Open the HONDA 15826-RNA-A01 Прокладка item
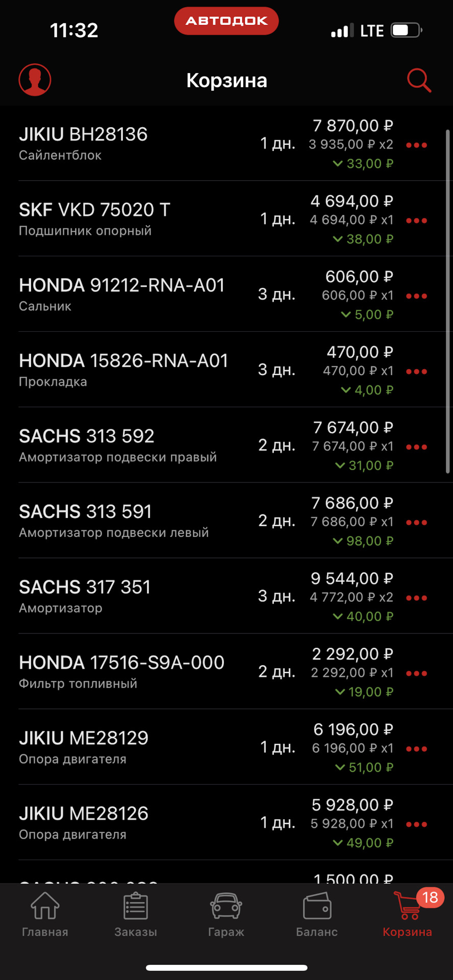This screenshot has width=453, height=980. (226, 370)
